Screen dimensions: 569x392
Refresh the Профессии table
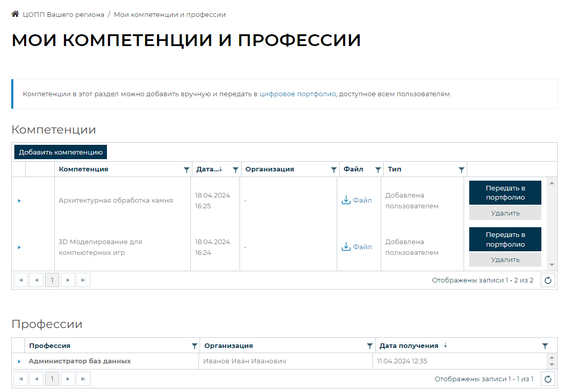click(548, 379)
